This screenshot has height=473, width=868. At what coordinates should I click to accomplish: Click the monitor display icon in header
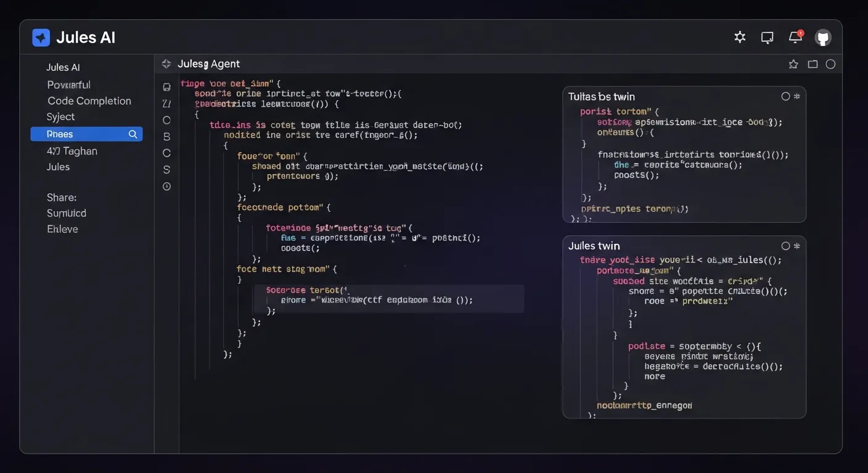point(768,38)
